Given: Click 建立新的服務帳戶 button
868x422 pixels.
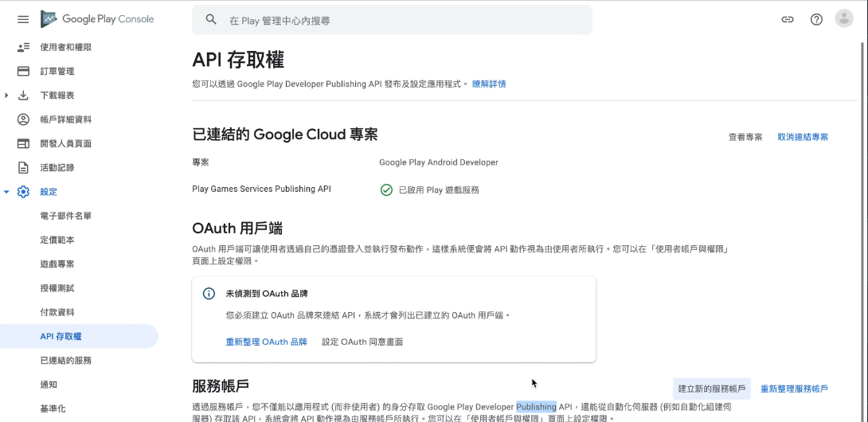Looking at the screenshot, I should click(712, 389).
